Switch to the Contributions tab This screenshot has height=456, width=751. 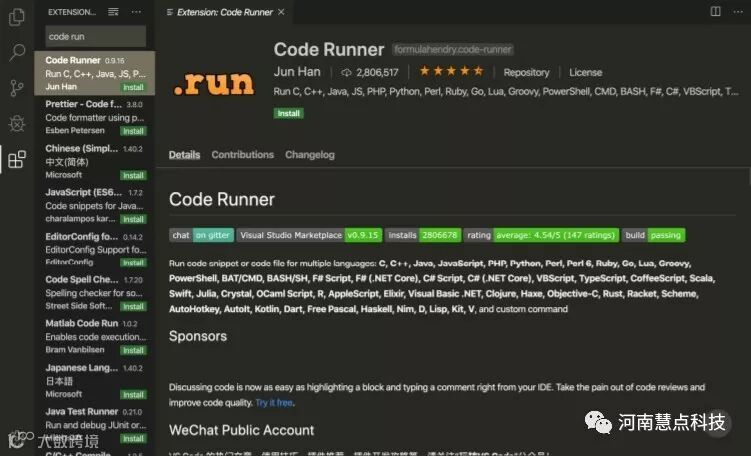[x=243, y=155]
